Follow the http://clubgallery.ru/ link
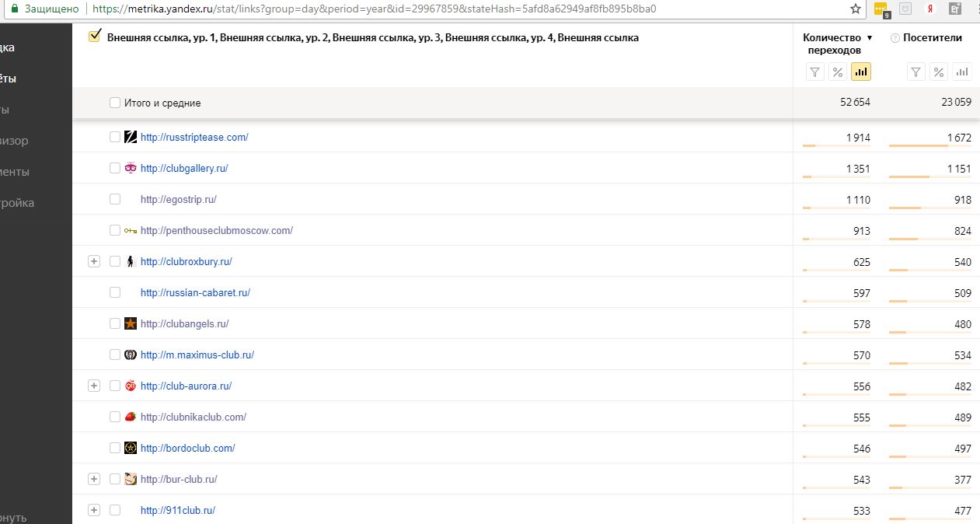 184,169
